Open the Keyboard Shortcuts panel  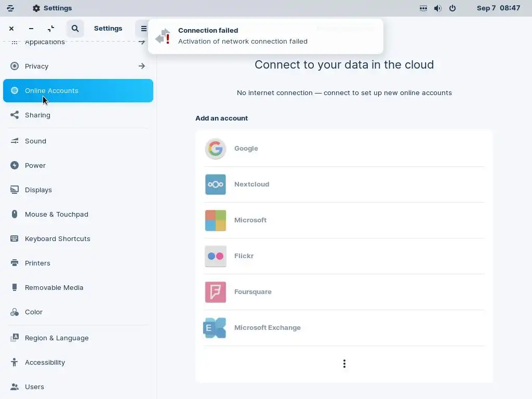[78, 238]
